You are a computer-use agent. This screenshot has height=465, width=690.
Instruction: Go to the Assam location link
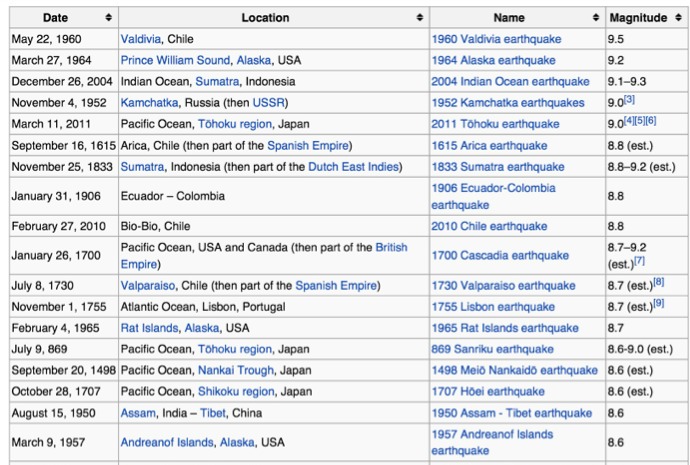137,412
